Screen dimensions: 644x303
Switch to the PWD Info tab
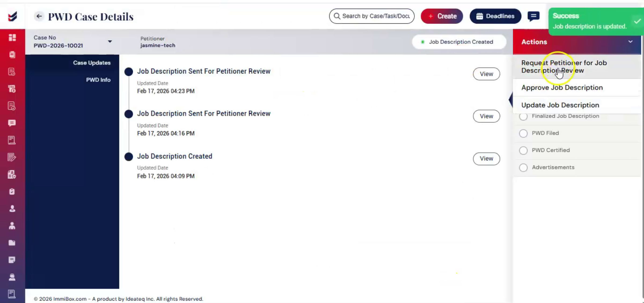(98, 80)
